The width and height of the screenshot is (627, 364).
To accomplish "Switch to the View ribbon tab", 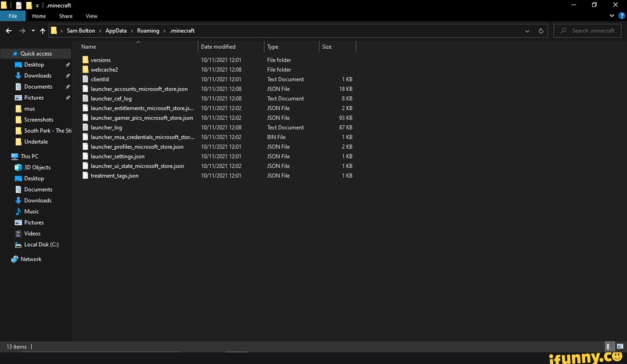I will pos(91,16).
